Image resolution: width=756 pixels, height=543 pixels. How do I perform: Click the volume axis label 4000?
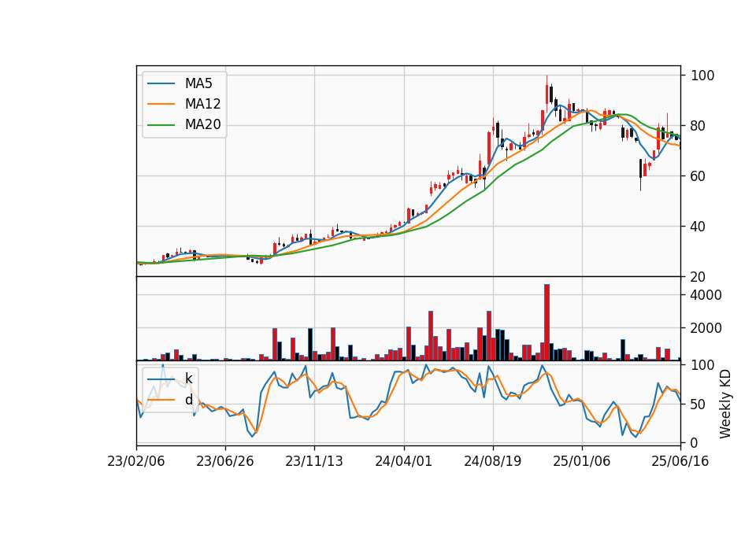tap(706, 295)
